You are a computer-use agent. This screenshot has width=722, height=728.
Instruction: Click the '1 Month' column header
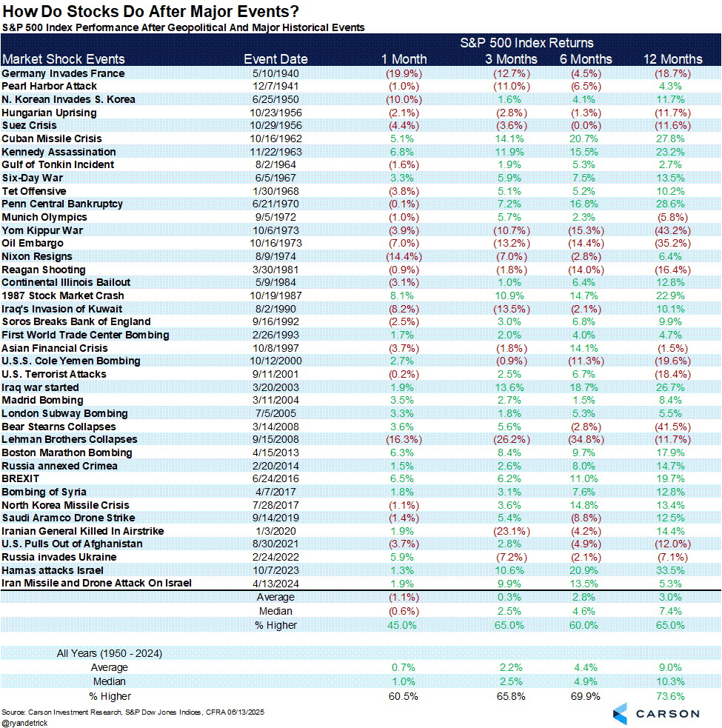pos(404,59)
